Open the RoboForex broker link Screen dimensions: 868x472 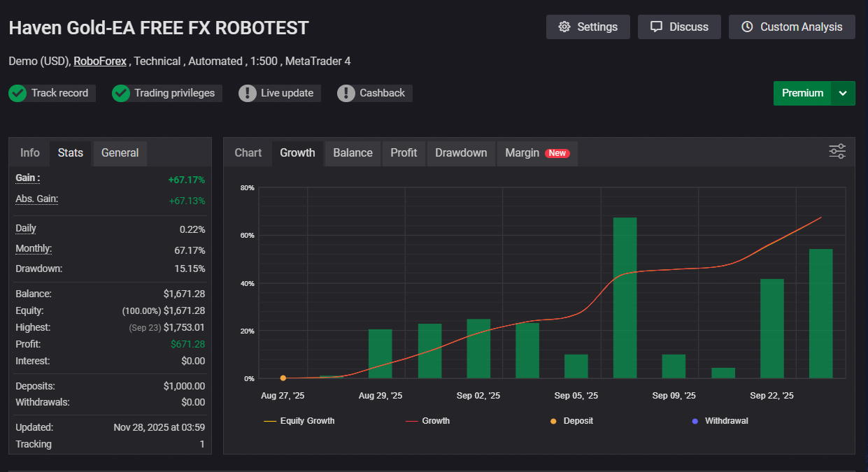pyautogui.click(x=100, y=62)
